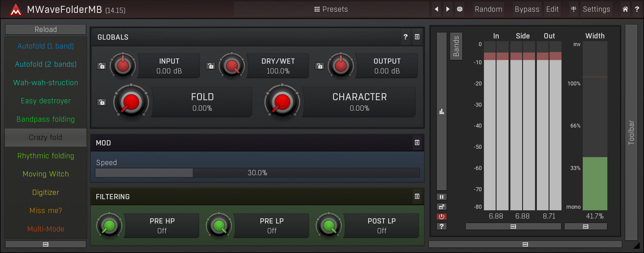Click the red meter power button
Screen dimensions: 644x253
(441, 216)
